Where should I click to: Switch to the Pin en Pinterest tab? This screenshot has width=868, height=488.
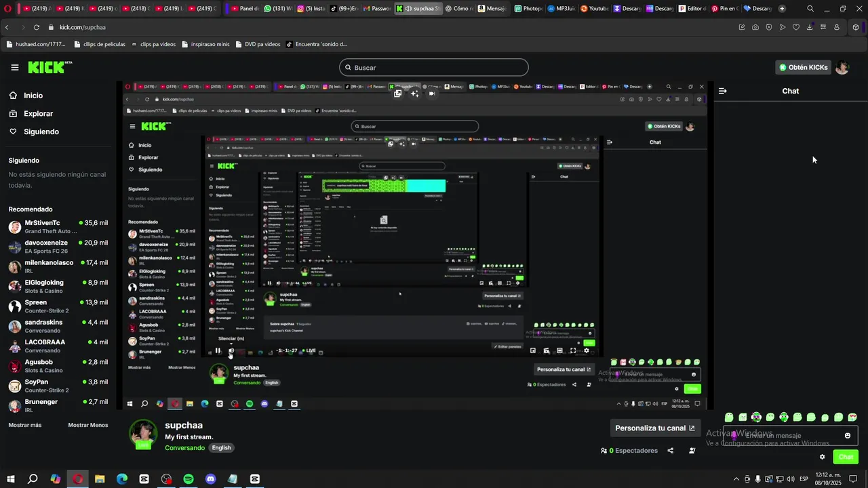click(x=725, y=9)
